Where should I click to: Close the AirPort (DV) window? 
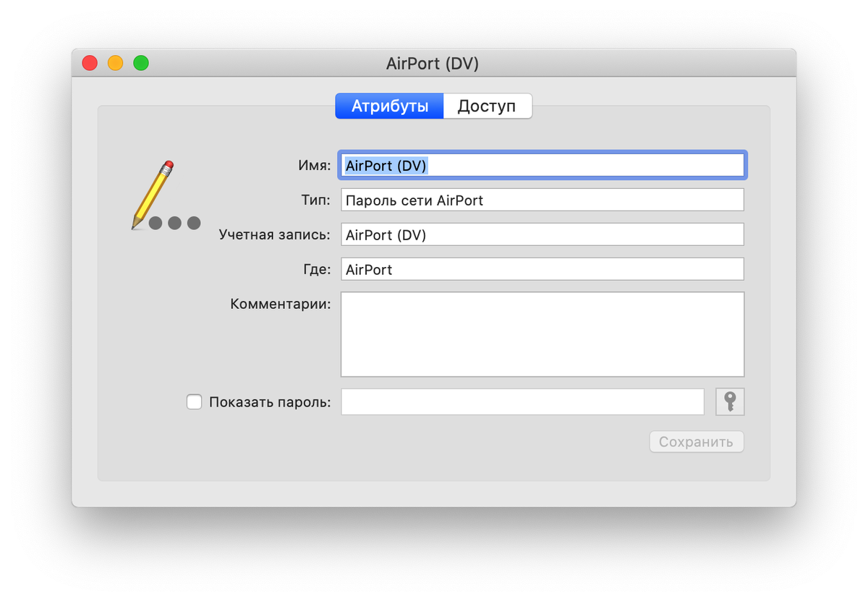pyautogui.click(x=90, y=63)
